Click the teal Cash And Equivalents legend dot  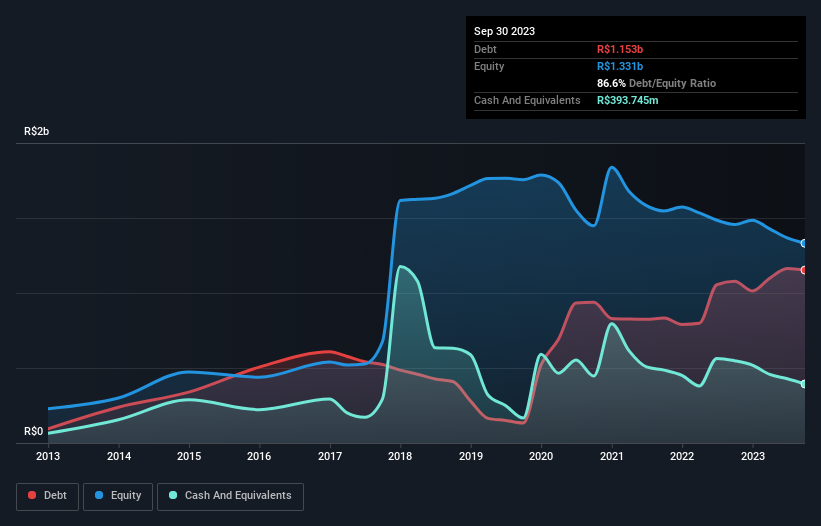click(x=173, y=495)
